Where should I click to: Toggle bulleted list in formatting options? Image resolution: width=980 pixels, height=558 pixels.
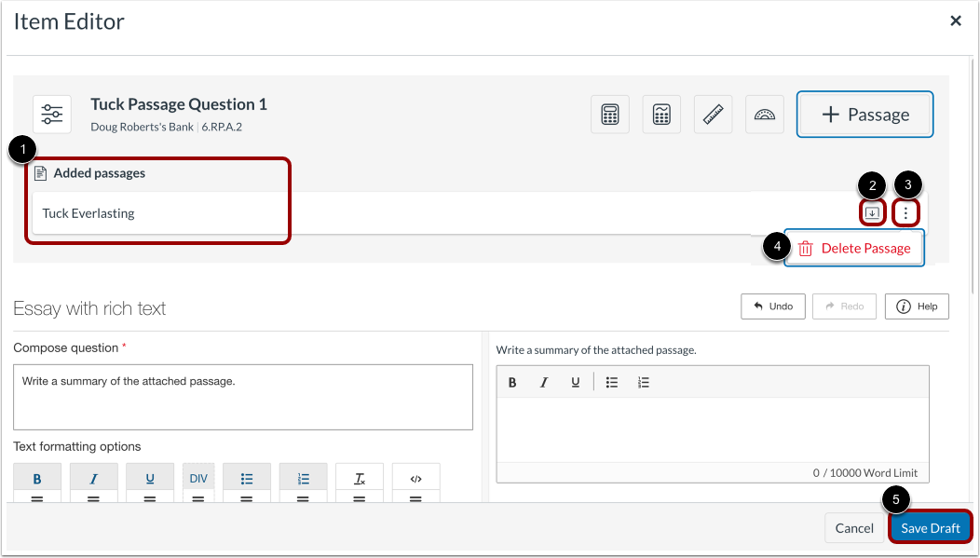(x=247, y=479)
